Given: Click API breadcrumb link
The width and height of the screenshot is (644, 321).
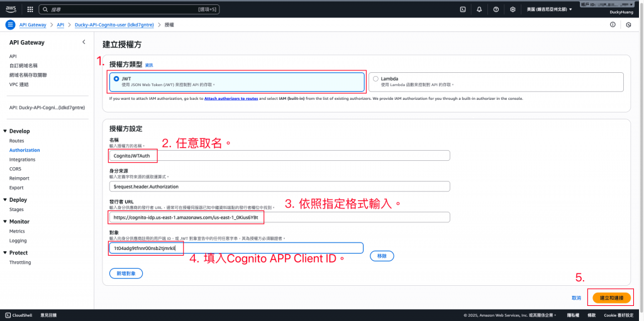Looking at the screenshot, I should point(60,25).
